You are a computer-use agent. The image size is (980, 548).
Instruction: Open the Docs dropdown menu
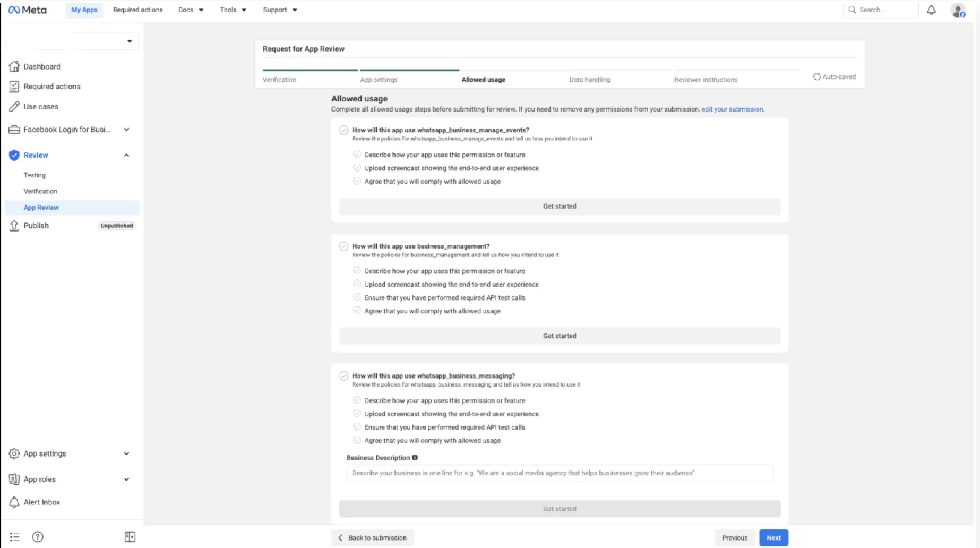tap(191, 10)
